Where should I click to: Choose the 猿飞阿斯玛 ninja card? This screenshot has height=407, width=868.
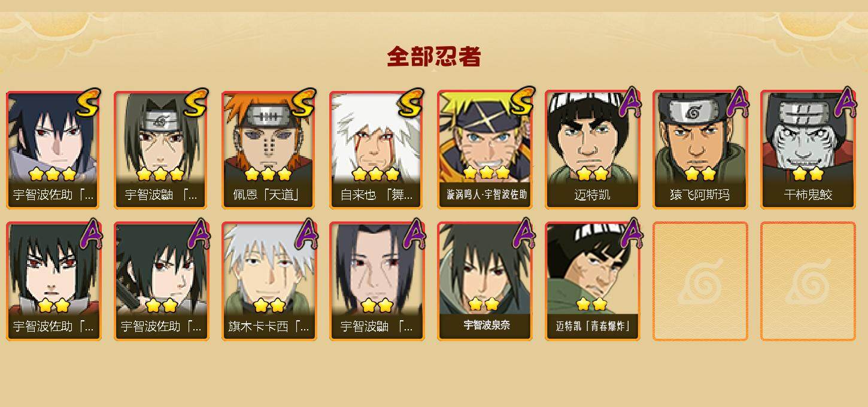point(700,150)
